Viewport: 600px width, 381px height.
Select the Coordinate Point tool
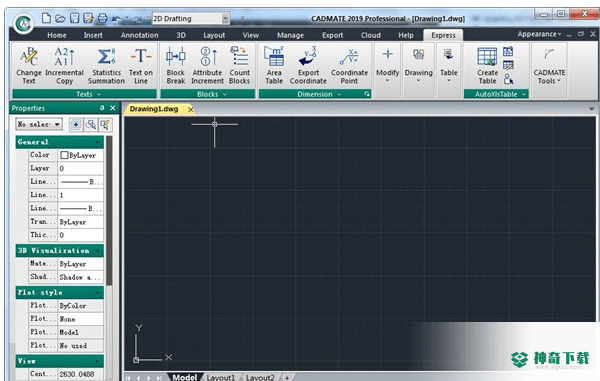(x=349, y=66)
